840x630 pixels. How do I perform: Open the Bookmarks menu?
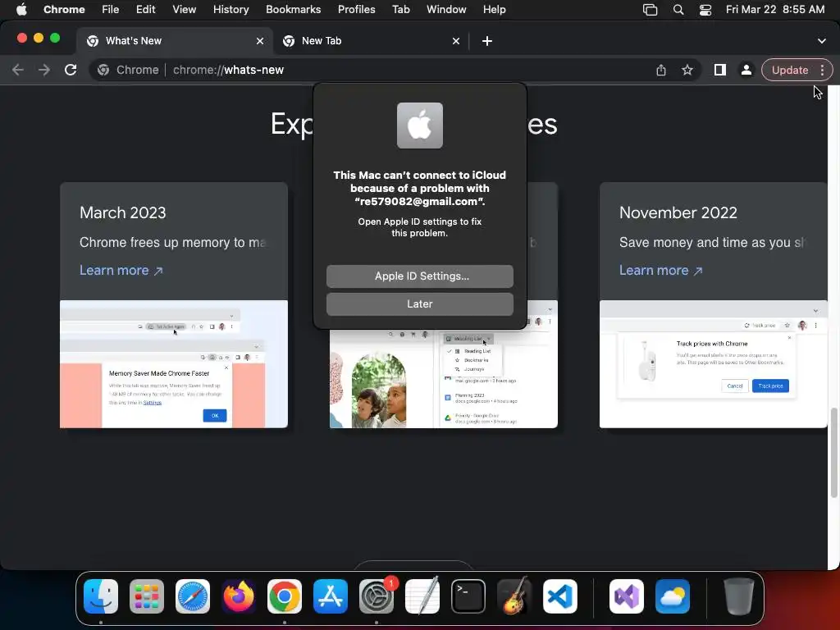click(x=293, y=10)
